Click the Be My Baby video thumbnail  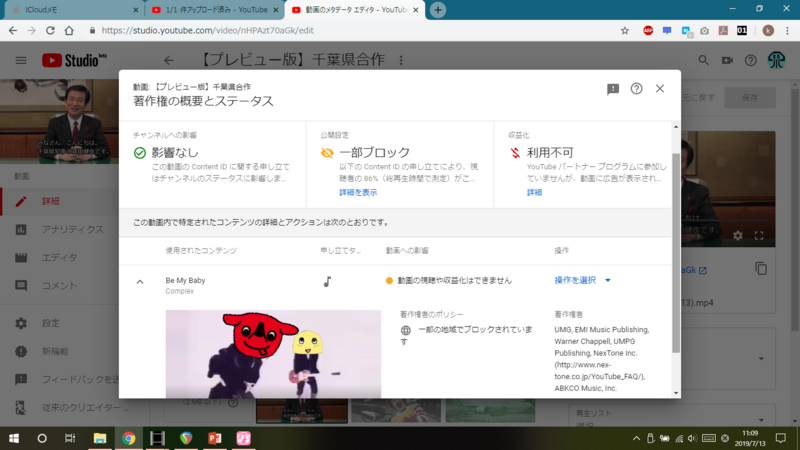(273, 354)
